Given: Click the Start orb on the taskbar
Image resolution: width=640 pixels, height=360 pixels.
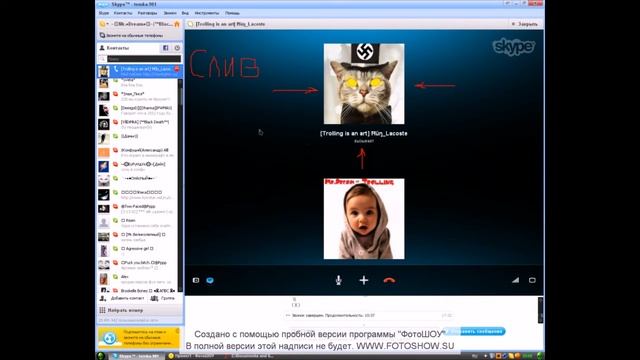Looking at the screenshot, I should pos(101,356).
